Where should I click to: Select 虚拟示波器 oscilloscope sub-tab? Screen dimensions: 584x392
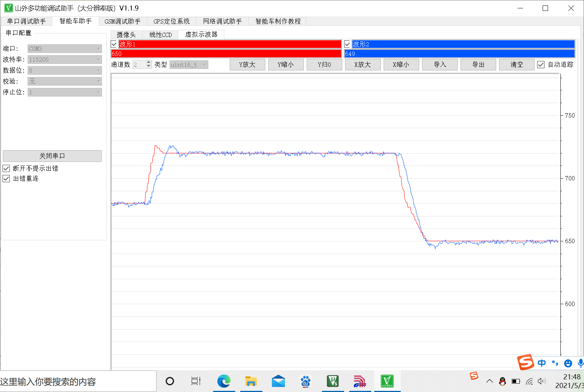(x=201, y=34)
